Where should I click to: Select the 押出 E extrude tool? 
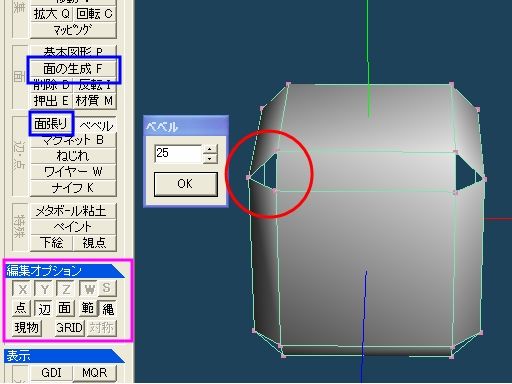coord(51,101)
